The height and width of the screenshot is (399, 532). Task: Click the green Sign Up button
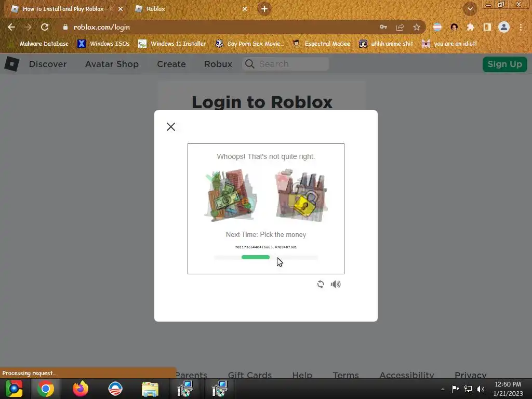point(504,64)
